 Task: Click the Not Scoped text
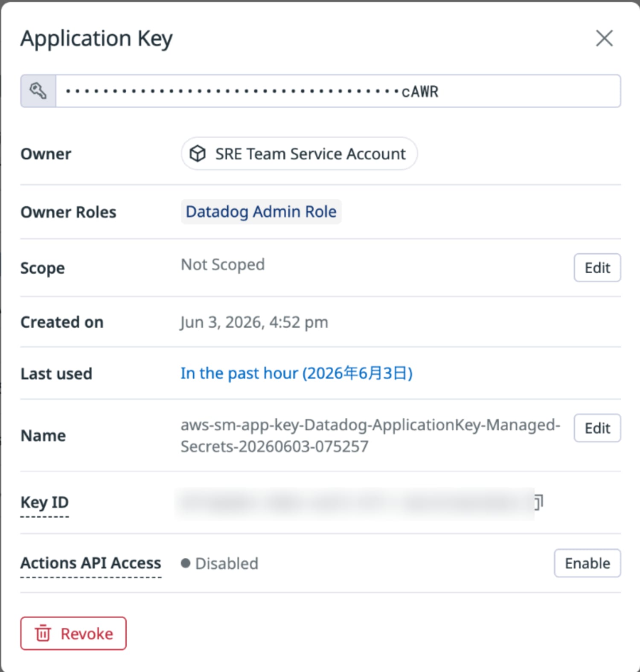coord(223,265)
